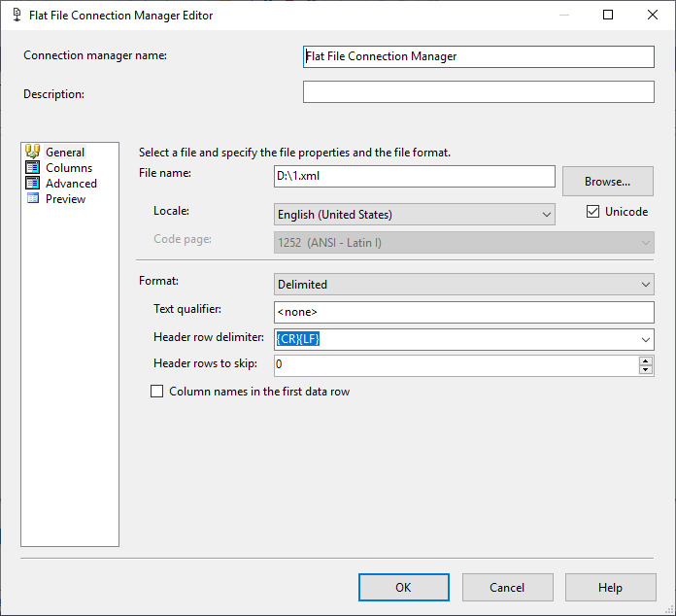Viewport: 676px width, 616px height.
Task: Click the Description text field
Action: tap(478, 91)
